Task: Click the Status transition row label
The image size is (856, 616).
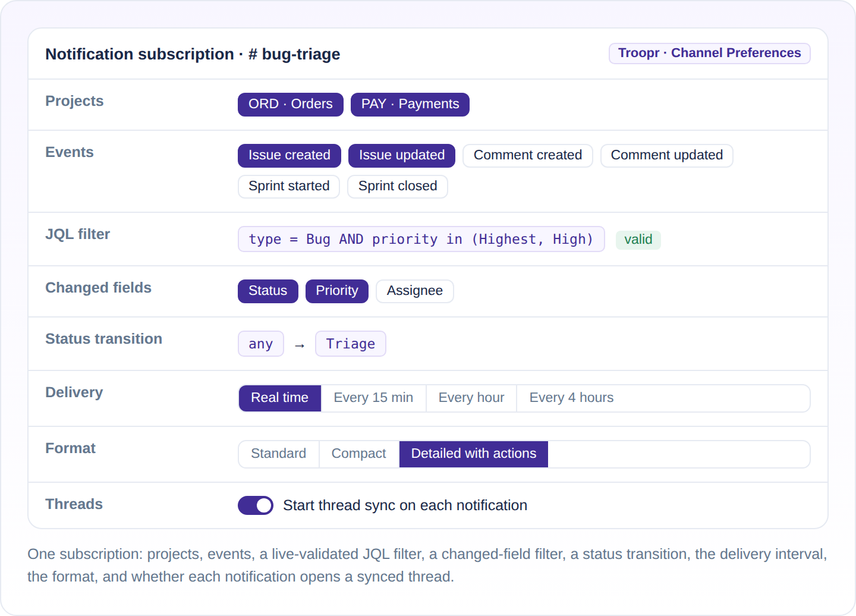Action: [x=103, y=339]
